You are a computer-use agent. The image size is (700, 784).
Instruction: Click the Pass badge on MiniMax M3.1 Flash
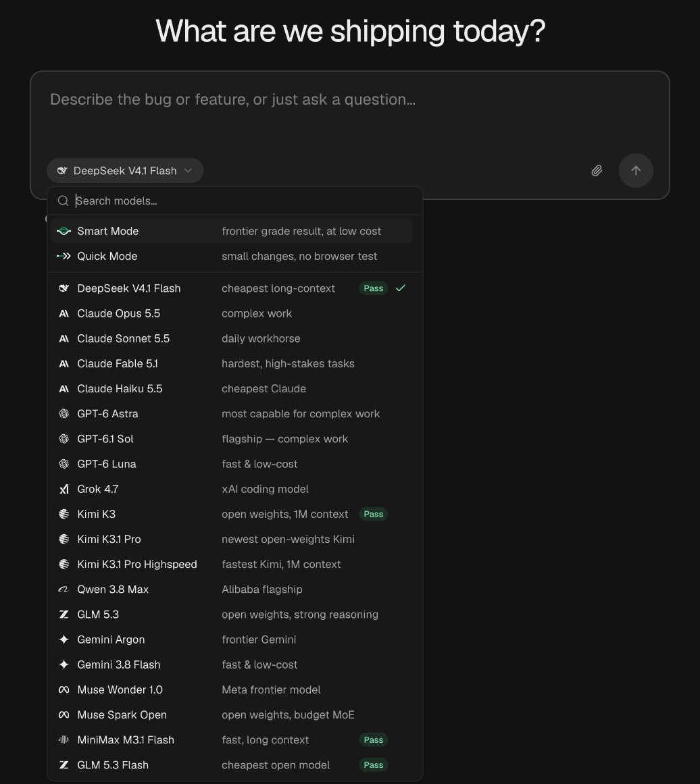point(373,739)
